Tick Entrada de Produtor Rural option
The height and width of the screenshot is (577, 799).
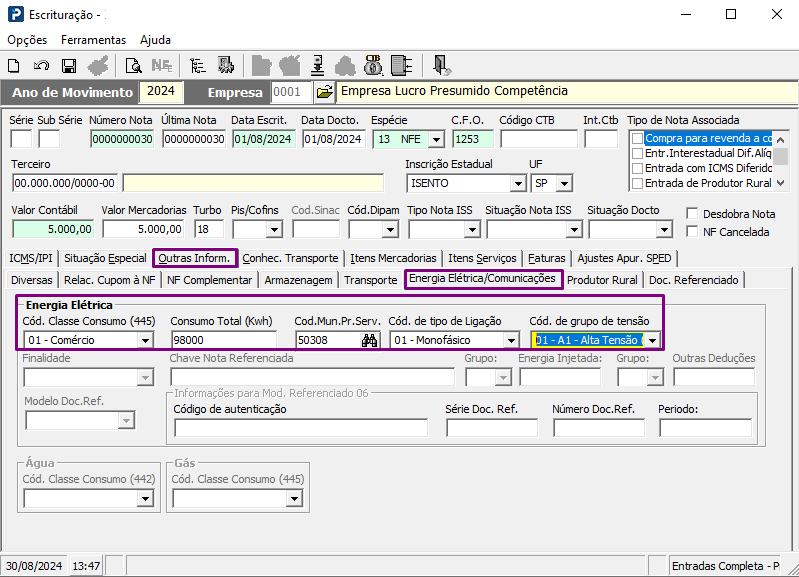point(636,183)
